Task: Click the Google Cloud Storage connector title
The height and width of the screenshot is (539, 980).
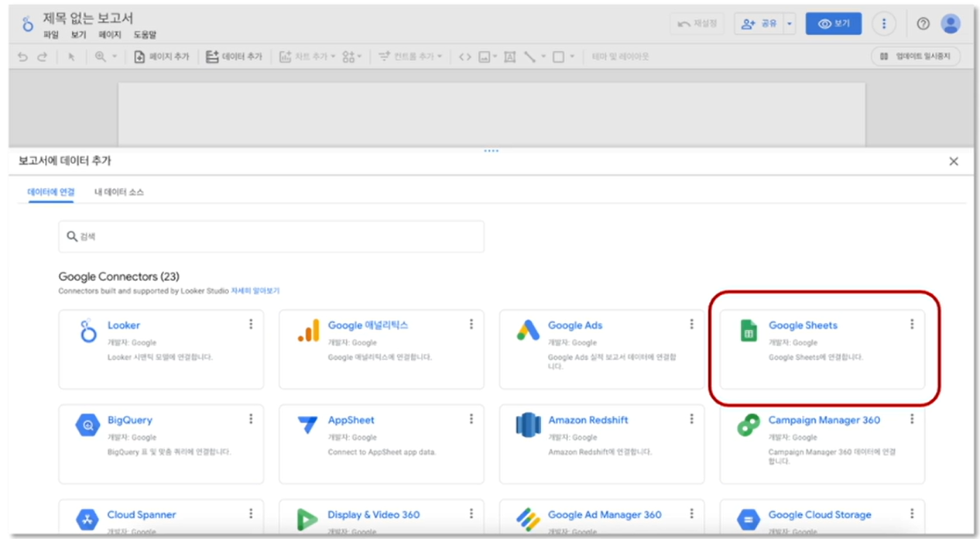Action: [x=820, y=514]
